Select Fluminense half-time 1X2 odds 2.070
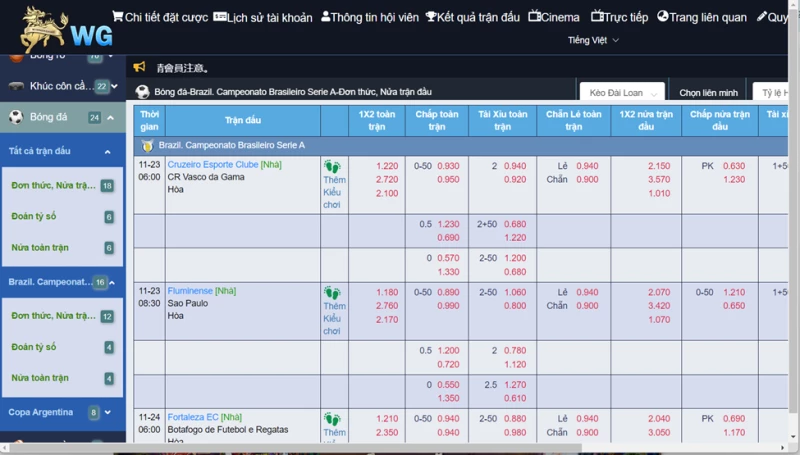The width and height of the screenshot is (800, 455). [x=659, y=293]
